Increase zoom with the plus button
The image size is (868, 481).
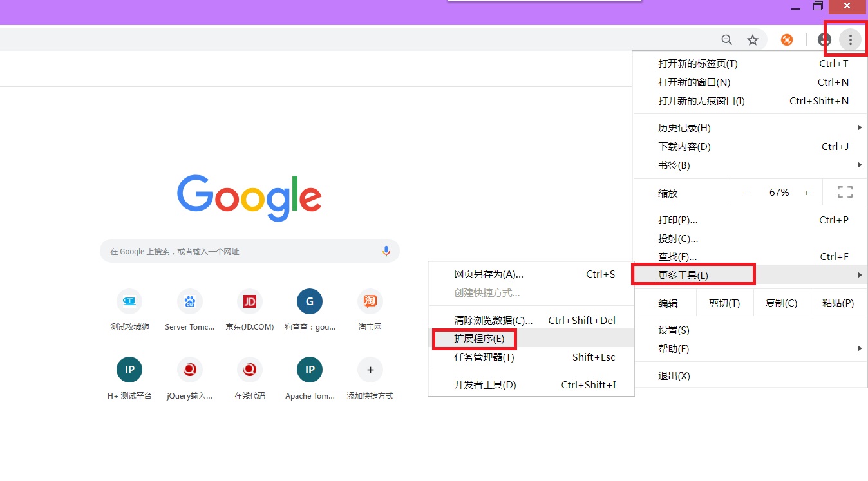click(x=807, y=193)
